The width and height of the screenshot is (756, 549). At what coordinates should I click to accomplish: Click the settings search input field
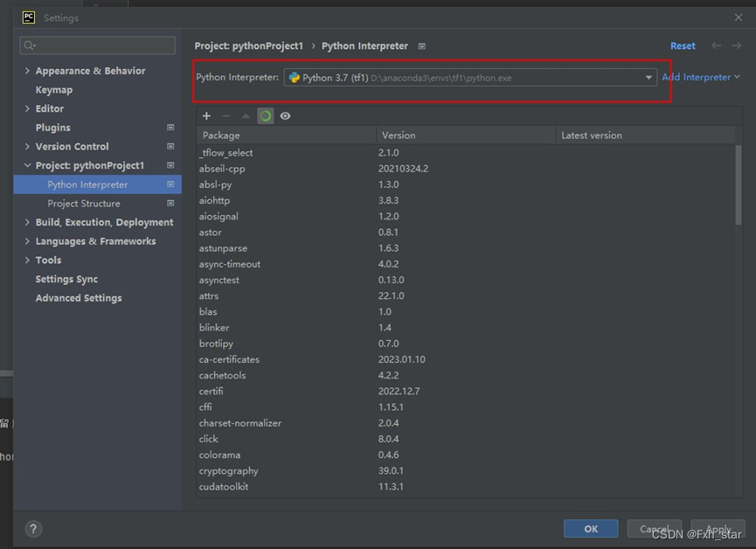pos(97,45)
